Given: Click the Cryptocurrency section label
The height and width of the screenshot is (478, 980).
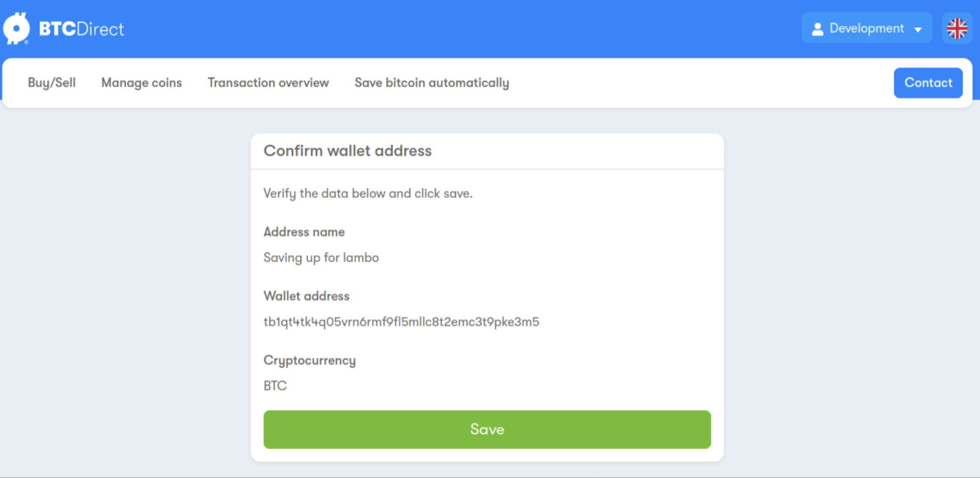Looking at the screenshot, I should point(309,360).
